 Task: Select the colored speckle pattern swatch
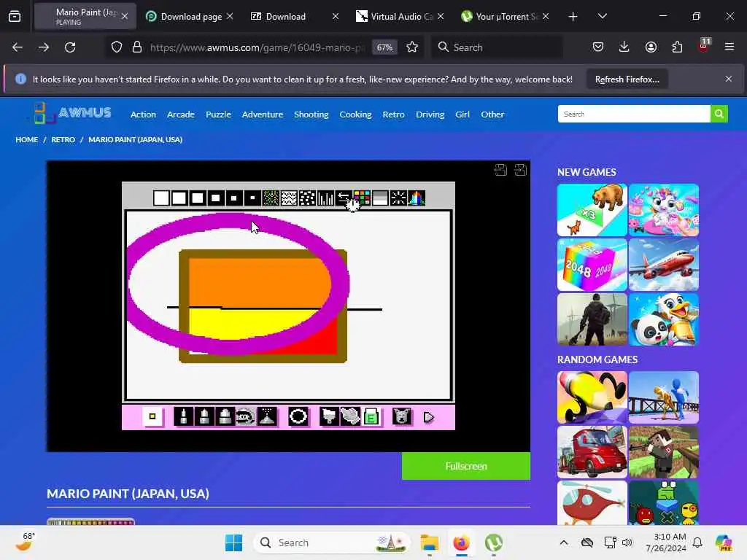click(271, 198)
